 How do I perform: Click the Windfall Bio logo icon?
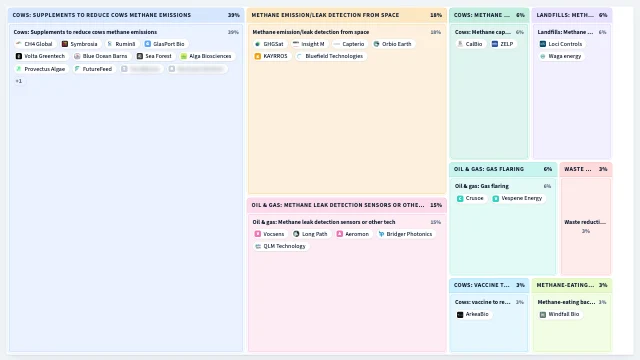point(542,314)
